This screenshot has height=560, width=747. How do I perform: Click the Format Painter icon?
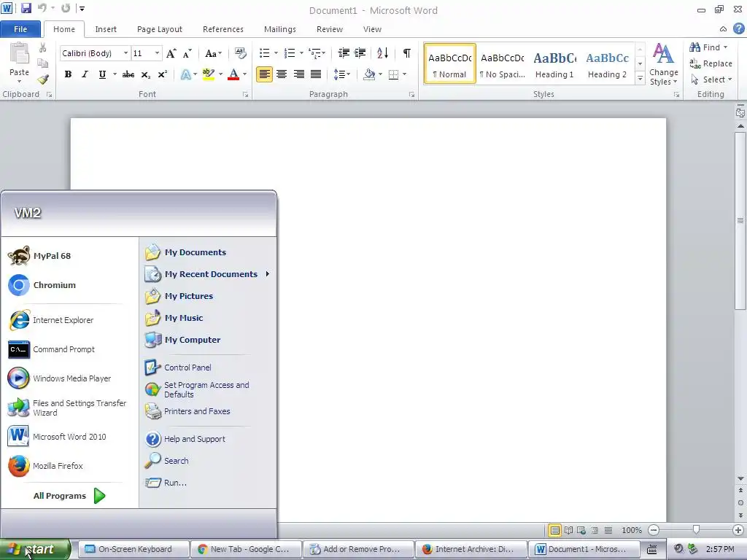pos(43,79)
